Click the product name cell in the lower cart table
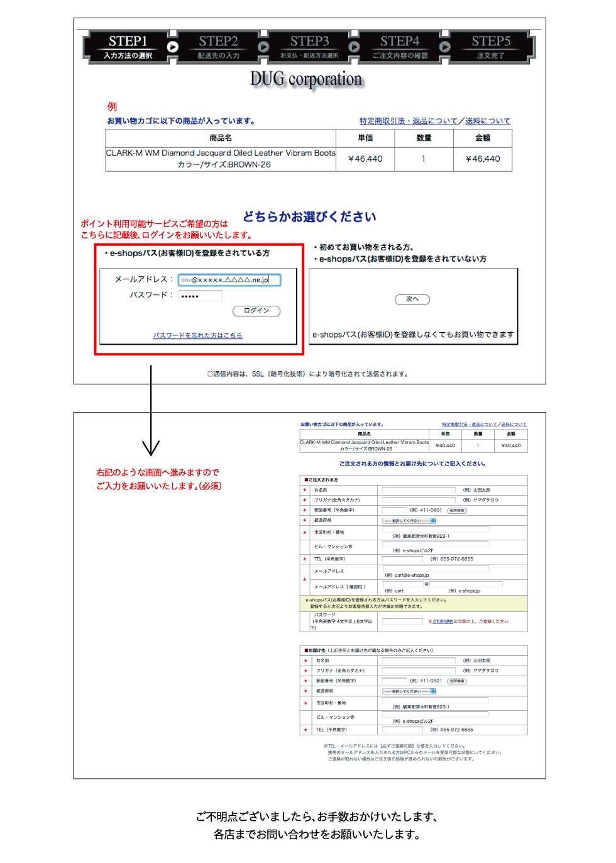Viewport: 616px width, 863px height. 365,445
